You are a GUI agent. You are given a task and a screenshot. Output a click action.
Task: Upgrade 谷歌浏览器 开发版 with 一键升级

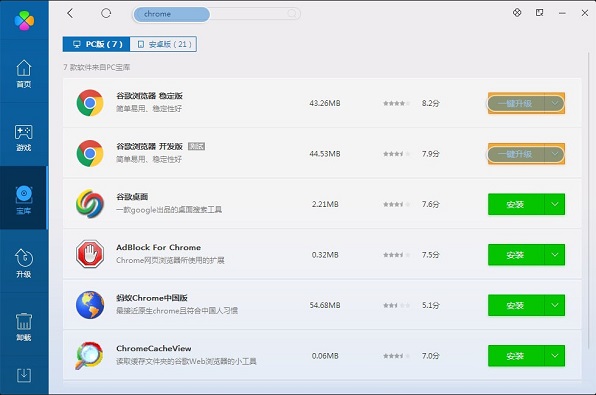(516, 154)
